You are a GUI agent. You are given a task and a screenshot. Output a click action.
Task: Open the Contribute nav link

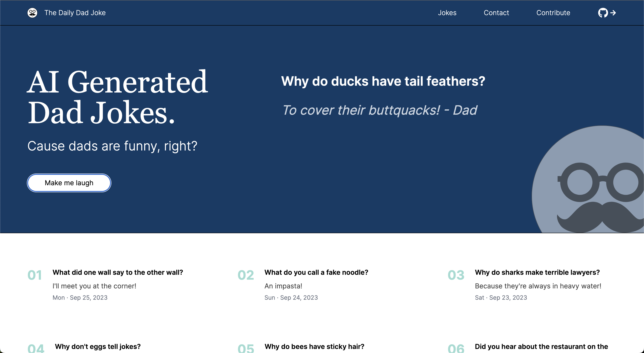(x=553, y=13)
